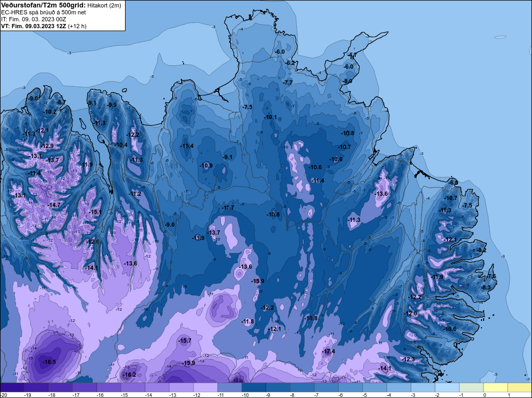Click the yellow legend swatch labeled 0

tap(496, 387)
